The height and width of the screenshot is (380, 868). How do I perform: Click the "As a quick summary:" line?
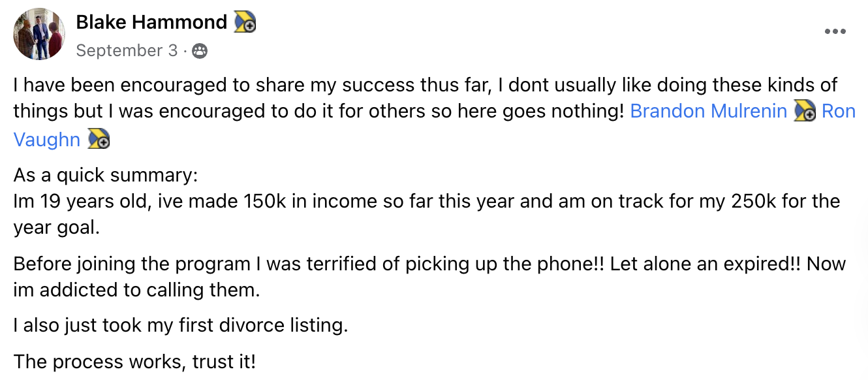coord(105,176)
